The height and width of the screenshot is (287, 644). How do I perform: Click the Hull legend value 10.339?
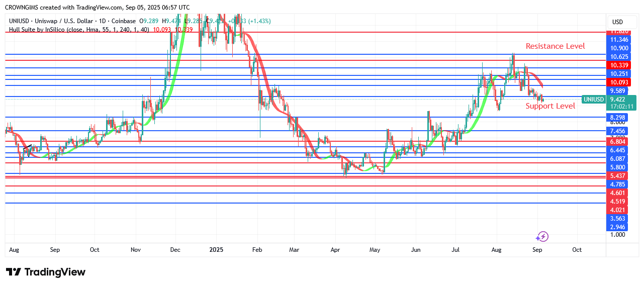point(183,30)
